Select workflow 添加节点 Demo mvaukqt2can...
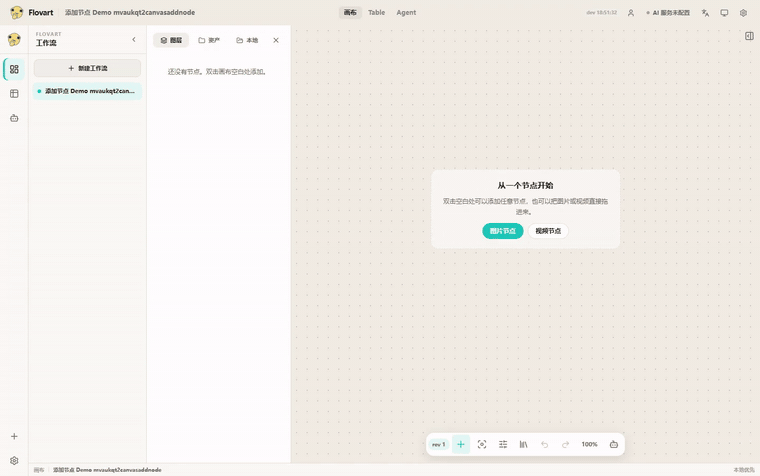Screen dimensions: 760x476 pyautogui.click(x=87, y=91)
